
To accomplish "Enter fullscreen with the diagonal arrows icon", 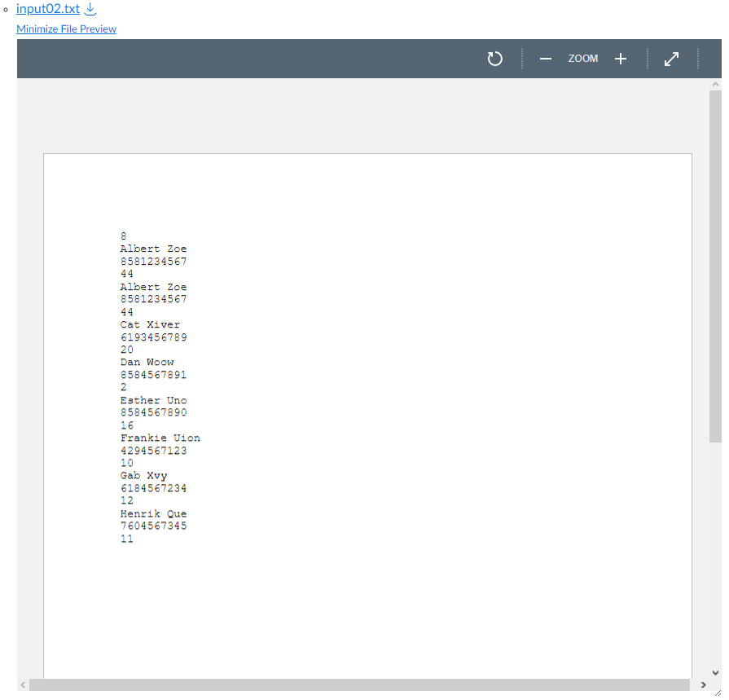I will [671, 58].
